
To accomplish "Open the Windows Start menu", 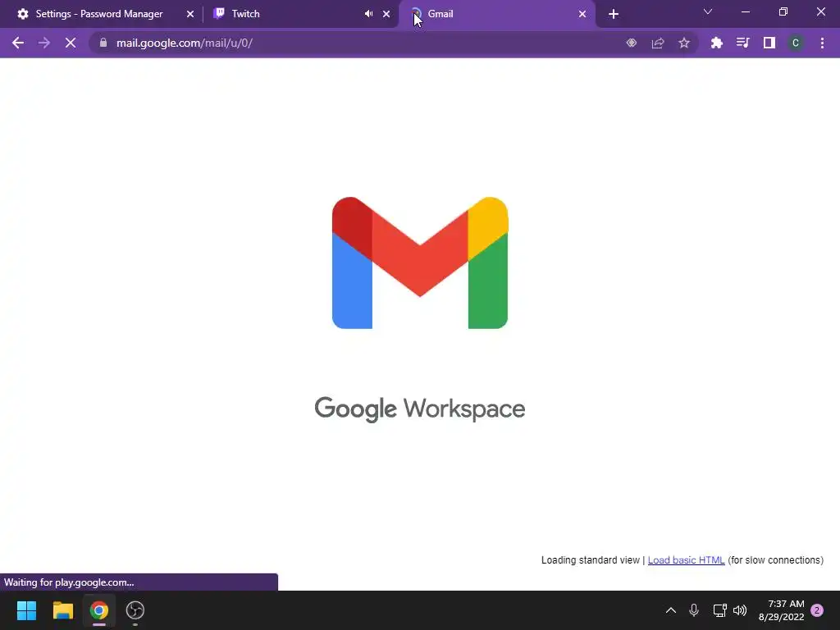I will point(26,610).
